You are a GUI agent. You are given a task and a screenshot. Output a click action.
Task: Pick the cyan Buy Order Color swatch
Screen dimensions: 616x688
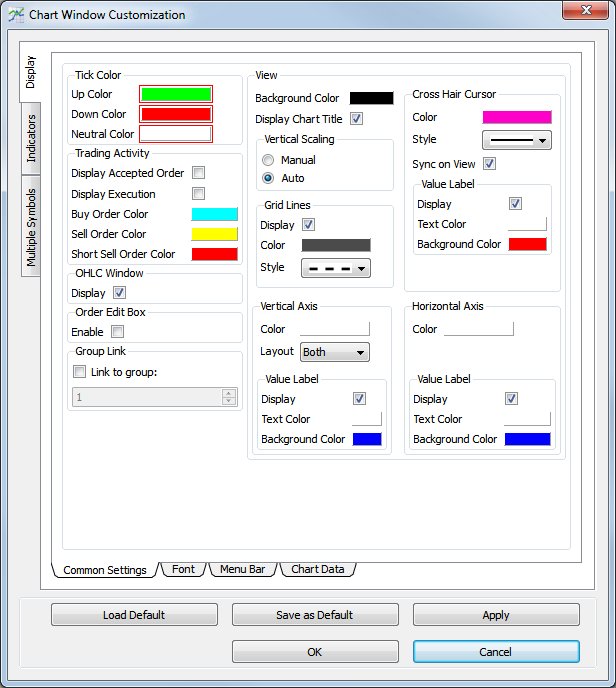[214, 214]
